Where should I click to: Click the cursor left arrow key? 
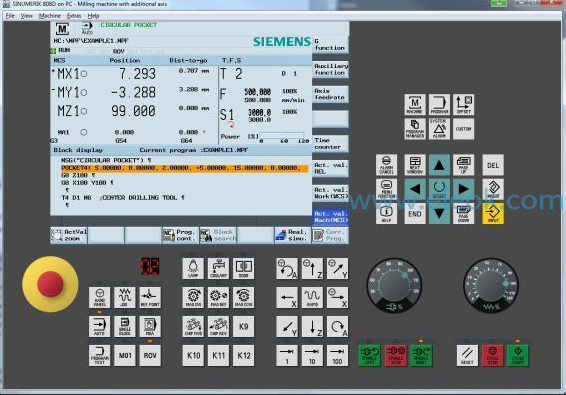point(415,189)
